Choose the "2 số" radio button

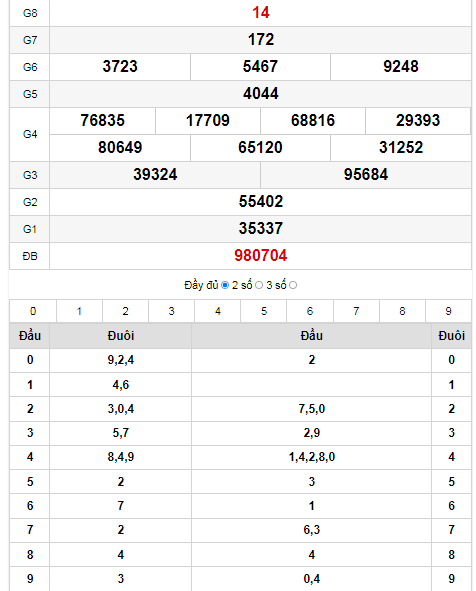259,285
